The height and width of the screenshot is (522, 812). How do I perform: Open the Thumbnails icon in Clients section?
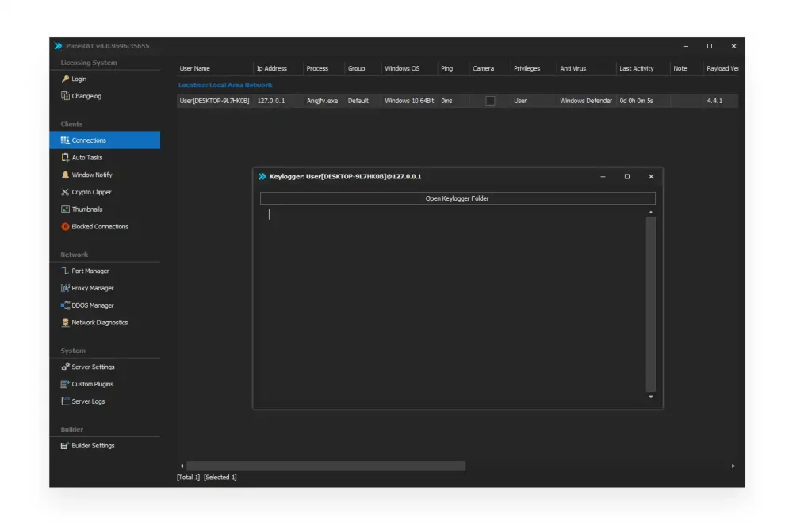65,209
